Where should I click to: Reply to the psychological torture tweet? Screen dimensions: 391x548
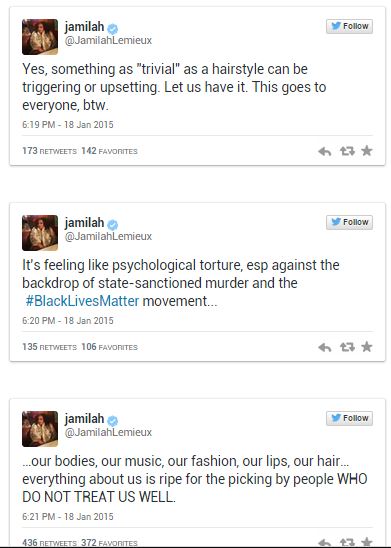point(325,347)
